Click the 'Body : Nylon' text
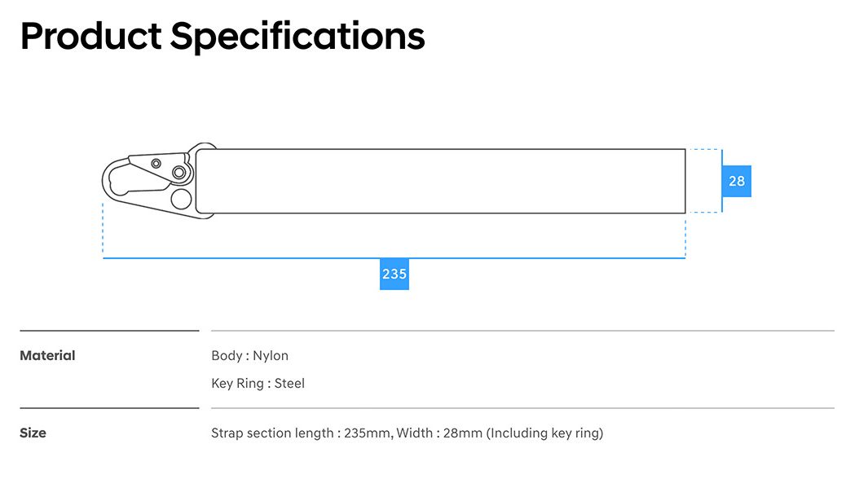Screen dimensions: 868x488 pyautogui.click(x=249, y=355)
